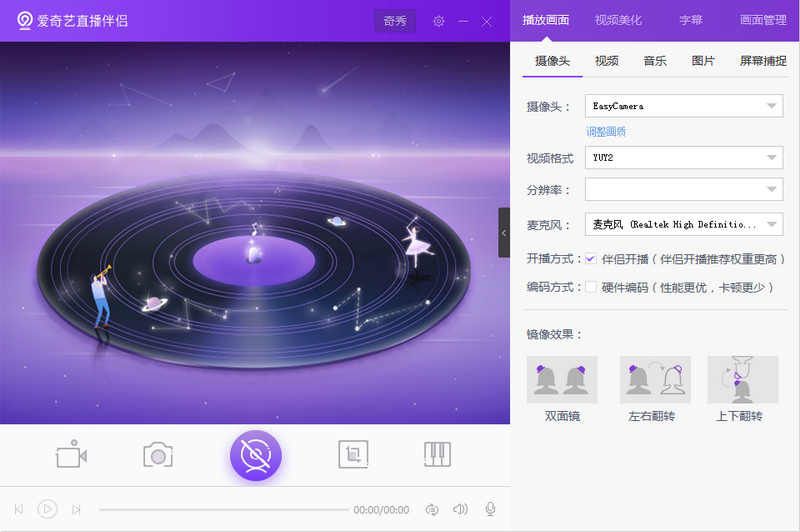Switch to 画面管理 tab
Image resolution: width=800 pixels, height=532 pixels.
point(763,20)
